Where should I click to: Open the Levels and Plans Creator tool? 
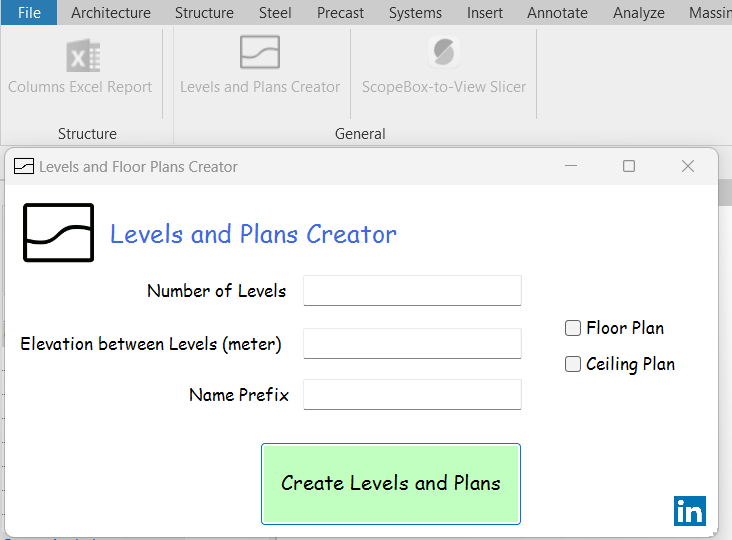(x=260, y=53)
